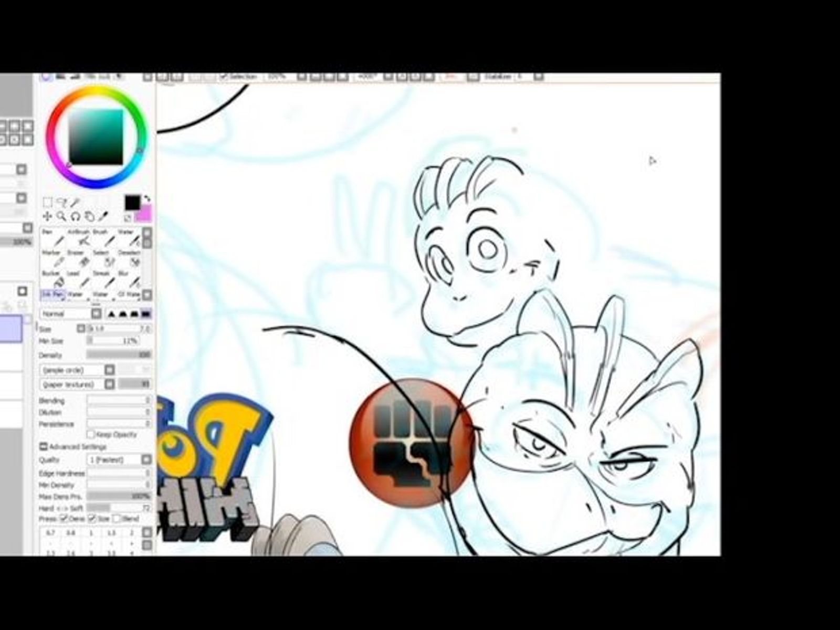
Task: Choose the rotate canvas tool
Action: point(76,216)
